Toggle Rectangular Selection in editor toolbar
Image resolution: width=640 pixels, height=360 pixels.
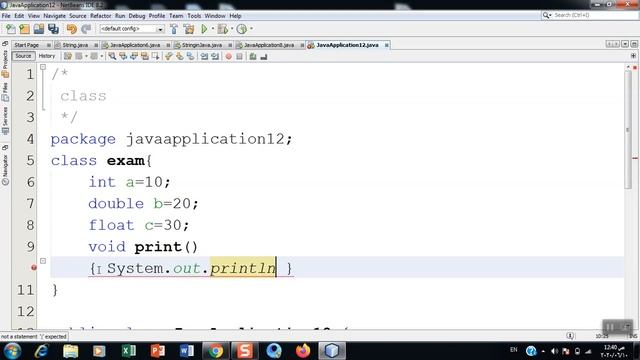point(156,56)
